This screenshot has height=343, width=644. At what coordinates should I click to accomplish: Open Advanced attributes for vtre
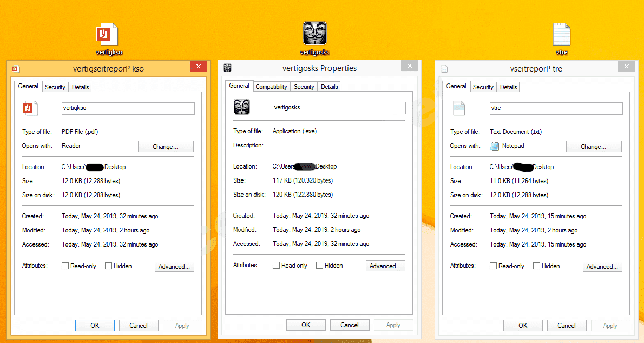click(602, 267)
